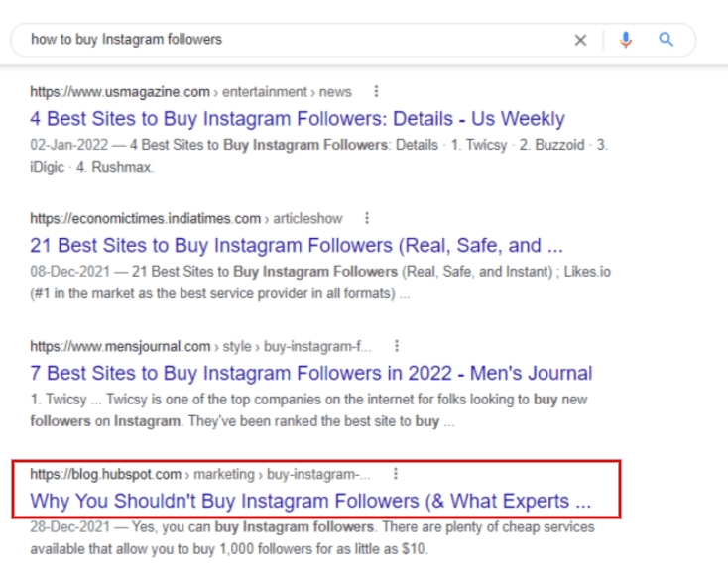Click the Us Weekly snippet dated 02-Jan-2022
The width and height of the screenshot is (728, 575).
(317, 155)
